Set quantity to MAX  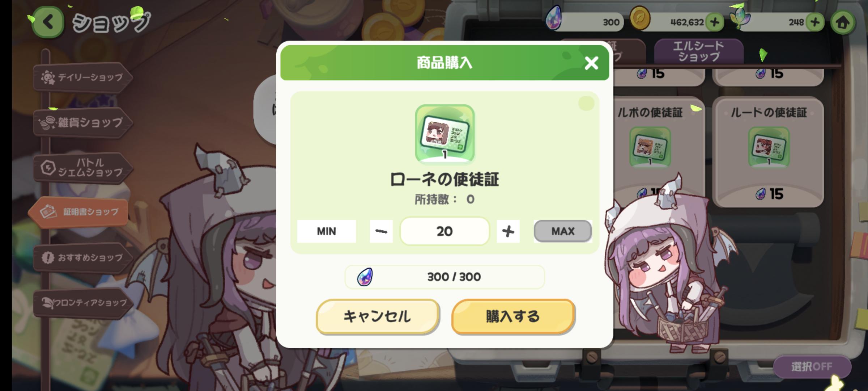pos(563,231)
